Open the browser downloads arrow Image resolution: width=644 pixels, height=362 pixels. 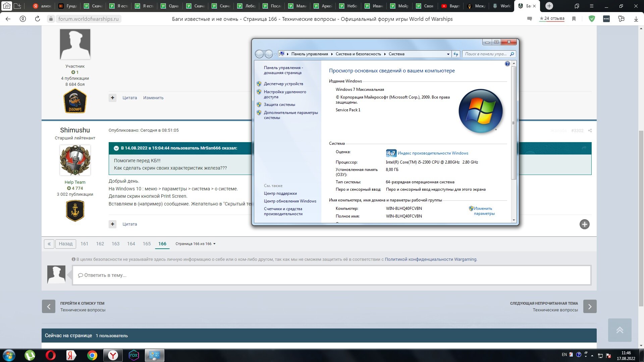636,19
